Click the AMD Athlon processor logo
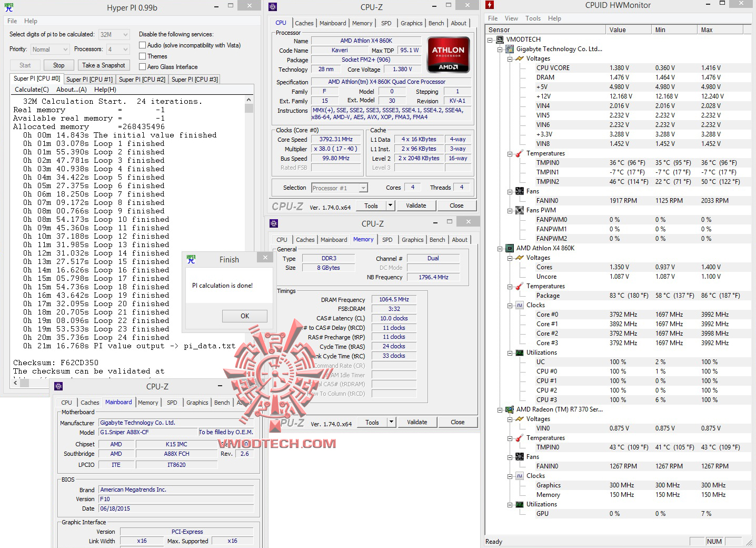This screenshot has height=548, width=756. coord(448,55)
